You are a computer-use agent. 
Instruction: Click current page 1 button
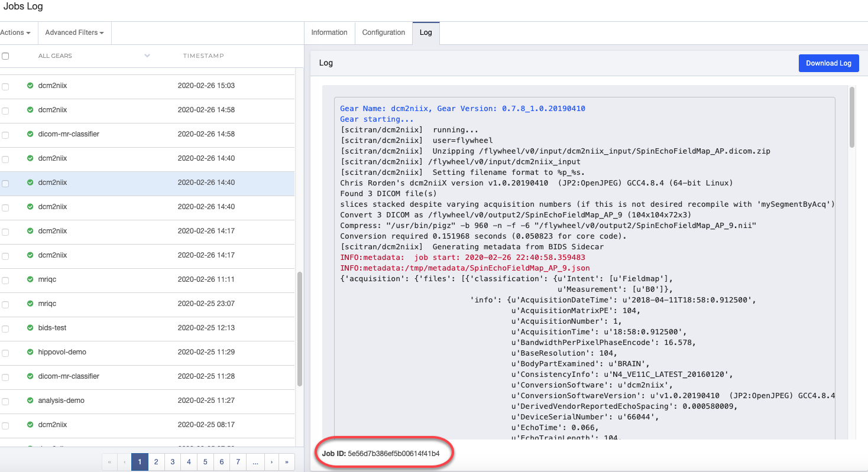[140, 462]
